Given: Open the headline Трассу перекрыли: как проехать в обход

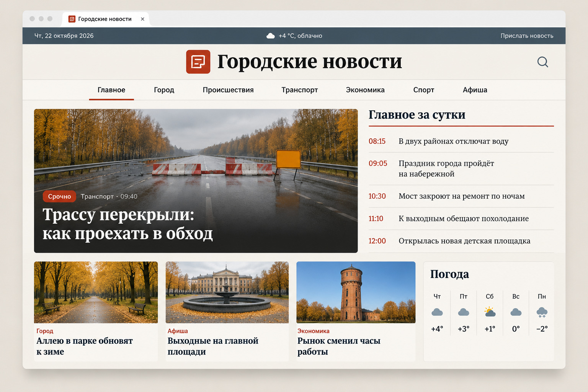Looking at the screenshot, I should (x=127, y=224).
